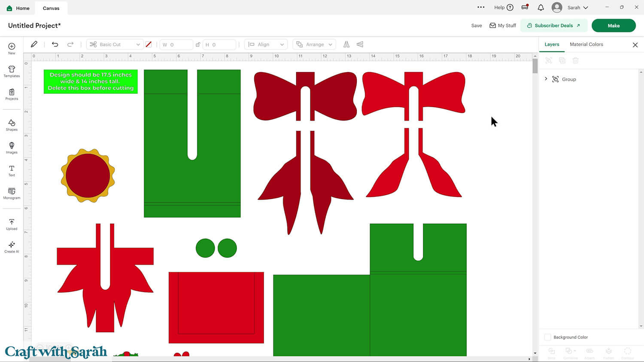Screen dimensions: 644x362
Task: Click the W width input field
Action: pos(176,45)
